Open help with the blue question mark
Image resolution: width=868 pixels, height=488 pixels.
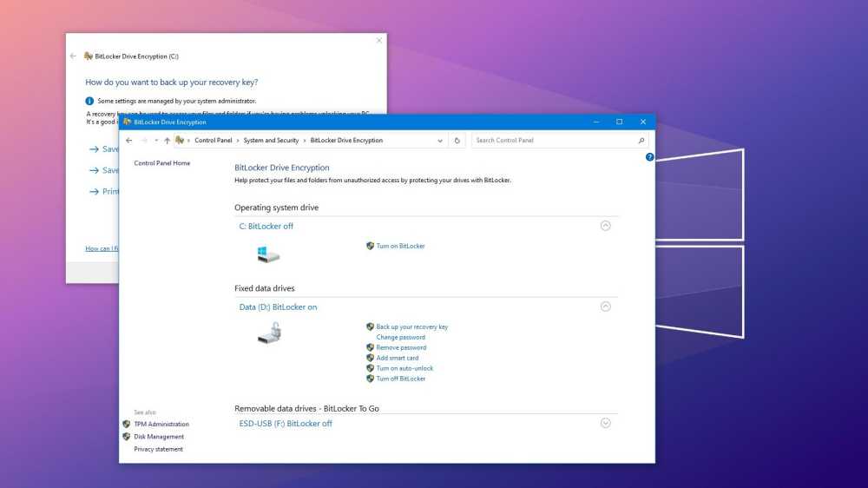coord(649,157)
